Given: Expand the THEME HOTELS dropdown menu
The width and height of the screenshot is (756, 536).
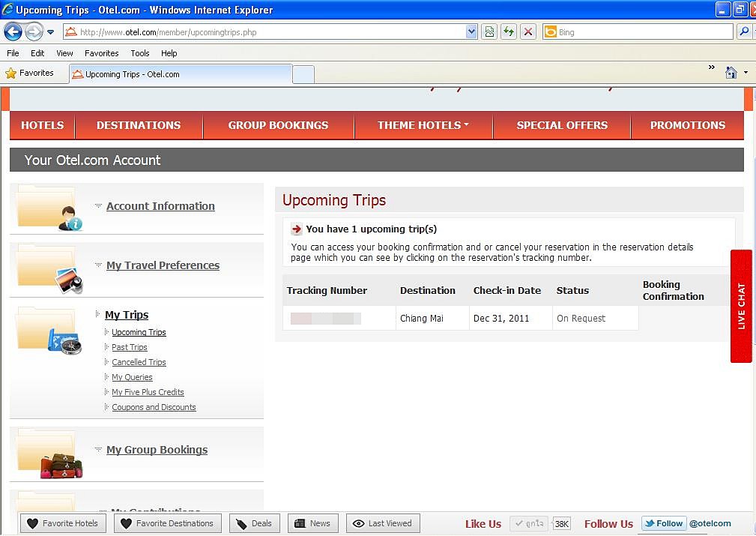Looking at the screenshot, I should coord(423,125).
